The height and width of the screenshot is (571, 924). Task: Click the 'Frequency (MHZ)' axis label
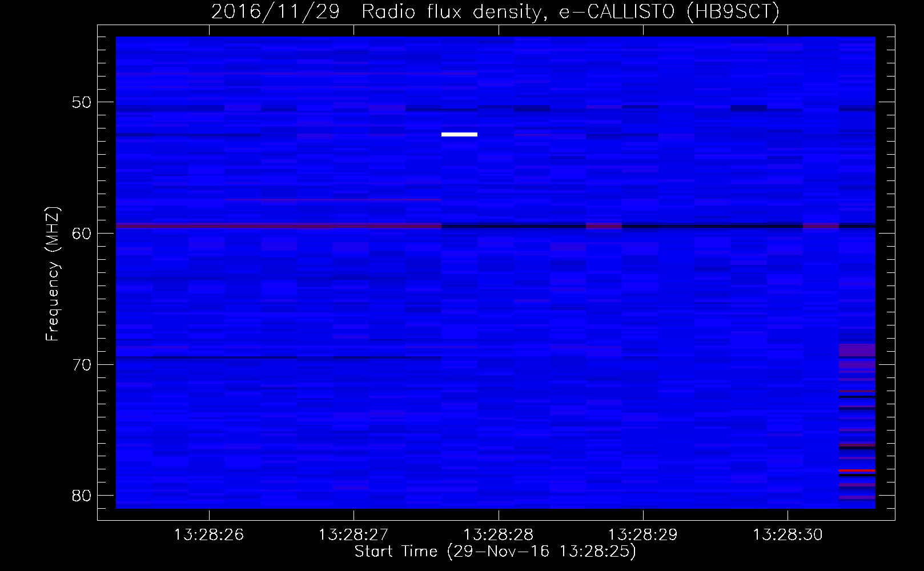pos(53,274)
